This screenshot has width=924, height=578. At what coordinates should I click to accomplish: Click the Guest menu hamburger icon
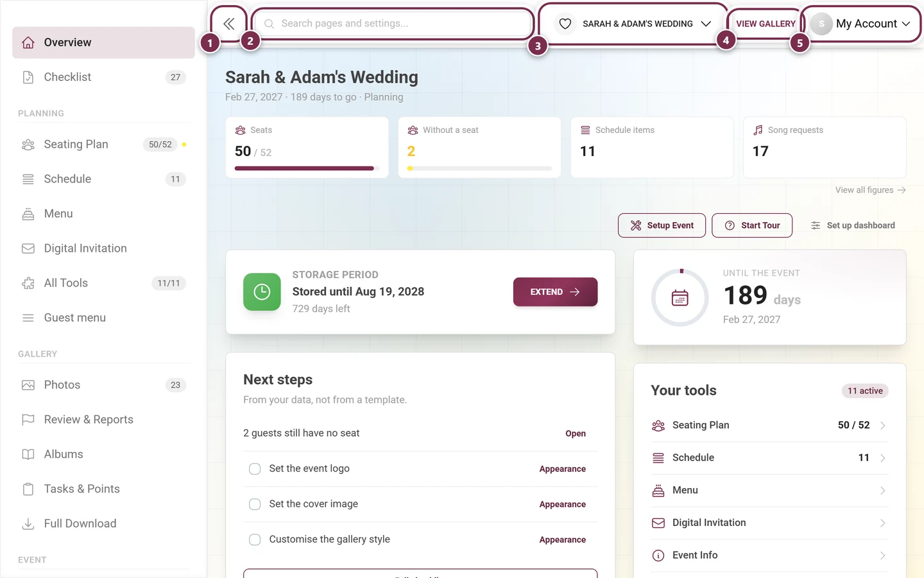28,318
